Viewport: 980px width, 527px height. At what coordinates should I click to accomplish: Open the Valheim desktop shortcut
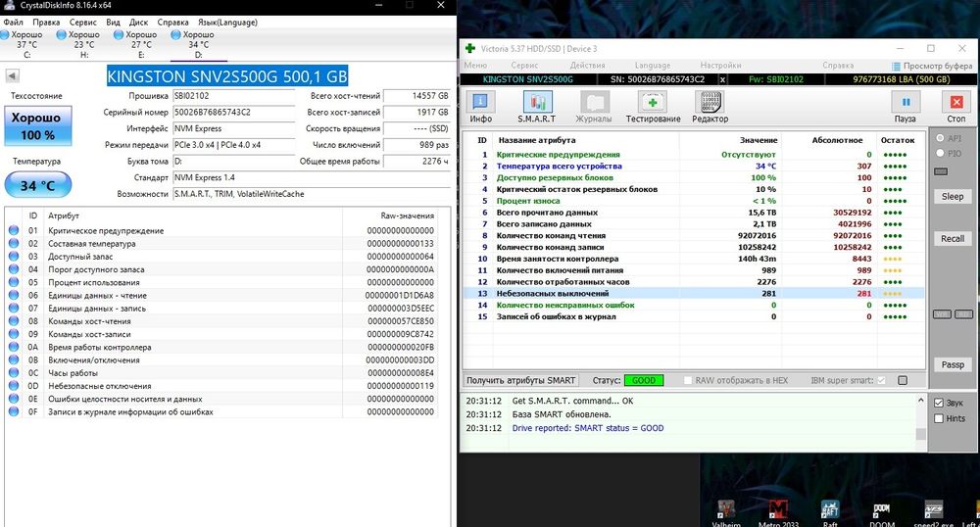point(725,512)
